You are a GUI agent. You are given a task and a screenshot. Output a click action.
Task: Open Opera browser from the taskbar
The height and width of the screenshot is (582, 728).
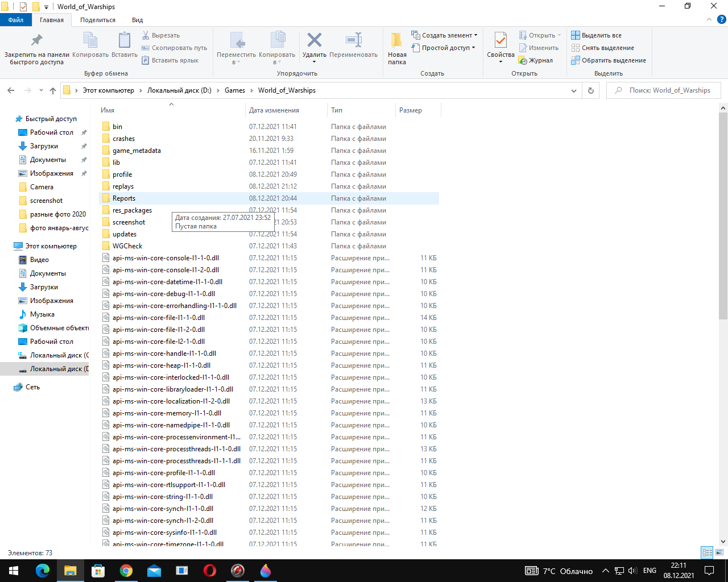click(x=210, y=571)
